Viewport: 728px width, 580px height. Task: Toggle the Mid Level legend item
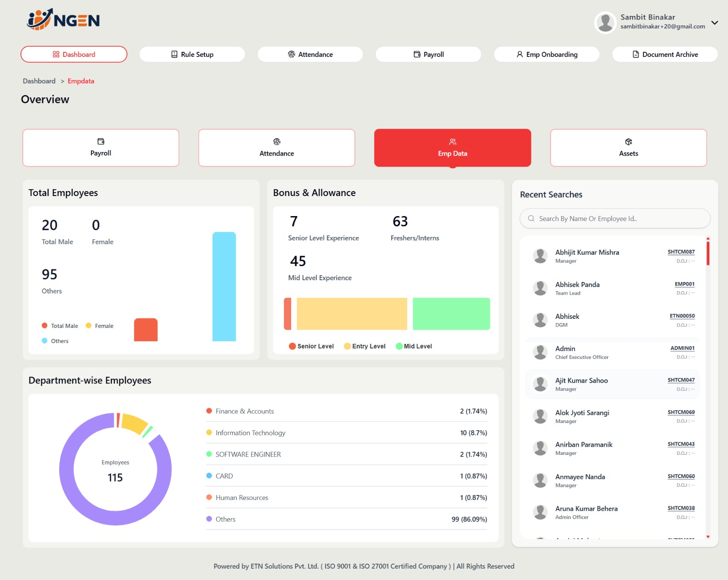click(414, 346)
